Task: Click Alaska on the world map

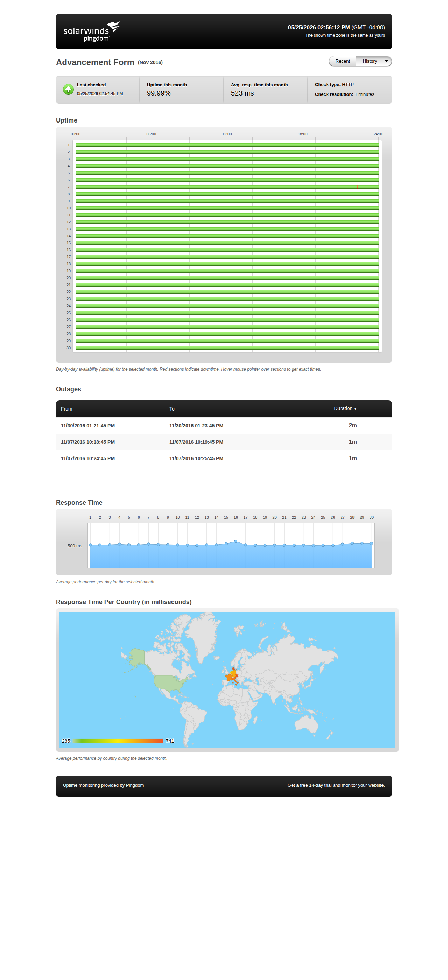Action: pos(137,657)
